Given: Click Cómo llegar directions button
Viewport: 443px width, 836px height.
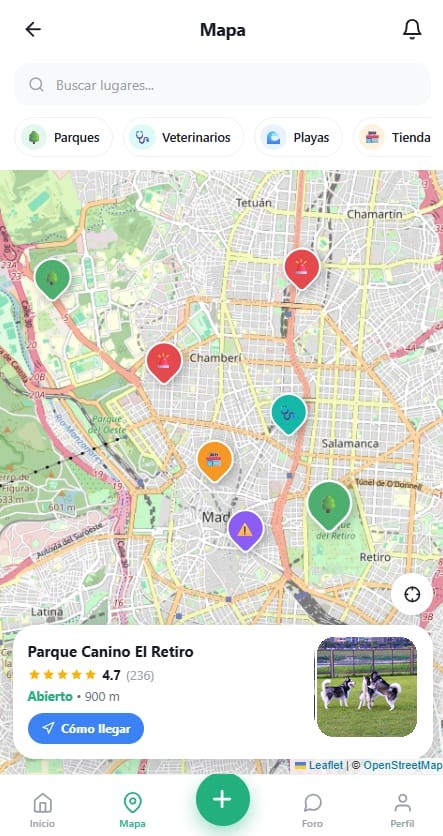Looking at the screenshot, I should click(86, 728).
